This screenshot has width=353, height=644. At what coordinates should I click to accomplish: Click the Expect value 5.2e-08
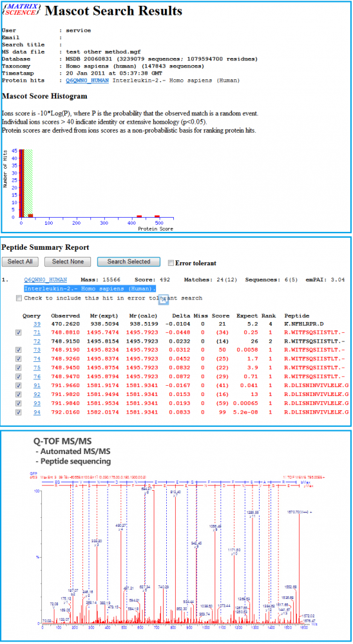[x=246, y=412]
